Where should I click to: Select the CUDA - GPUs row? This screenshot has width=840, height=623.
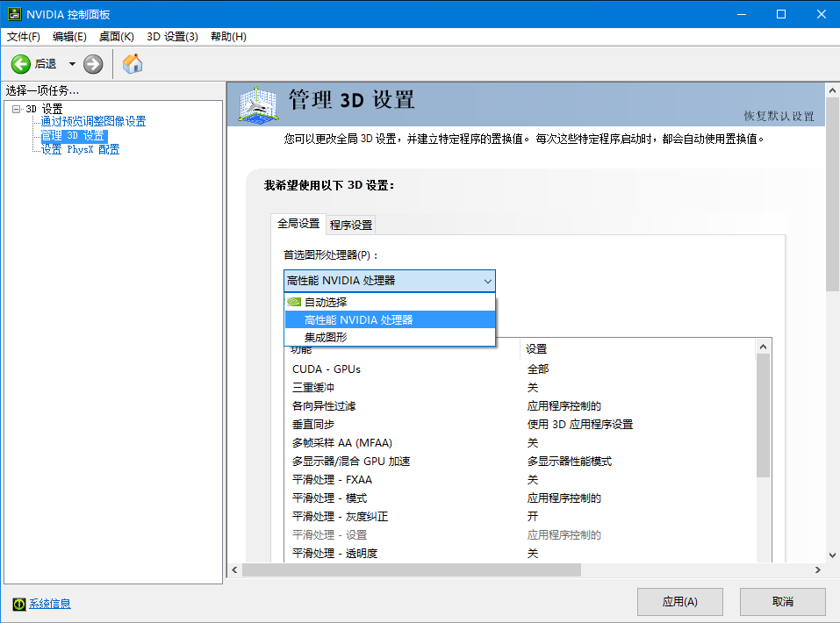coord(520,369)
